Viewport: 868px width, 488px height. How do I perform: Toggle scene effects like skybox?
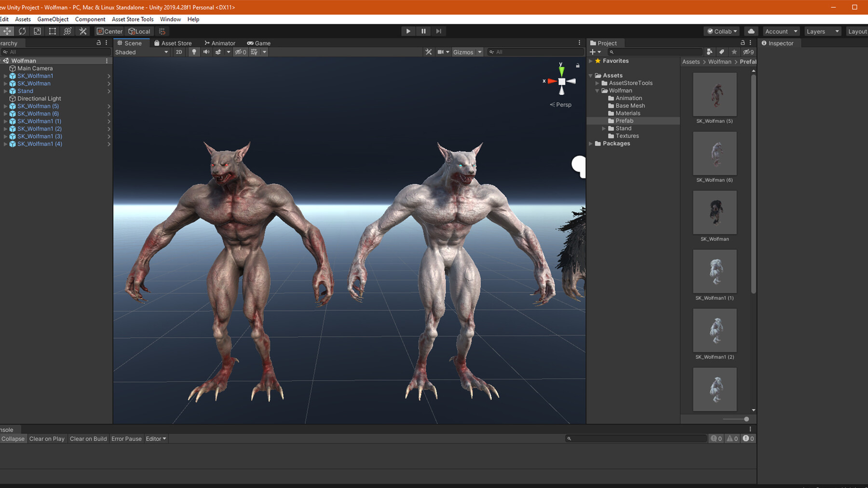click(x=218, y=52)
